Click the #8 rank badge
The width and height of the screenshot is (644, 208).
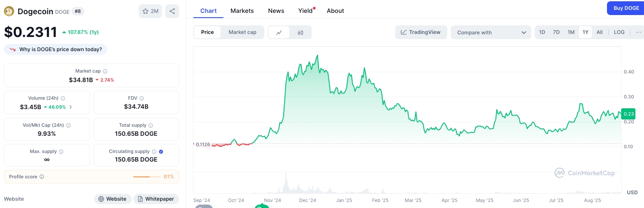78,11
